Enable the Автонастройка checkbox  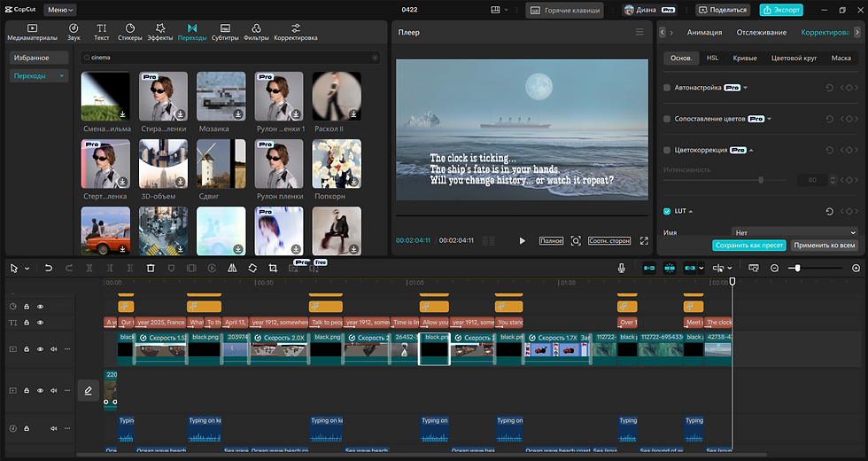[x=667, y=88]
